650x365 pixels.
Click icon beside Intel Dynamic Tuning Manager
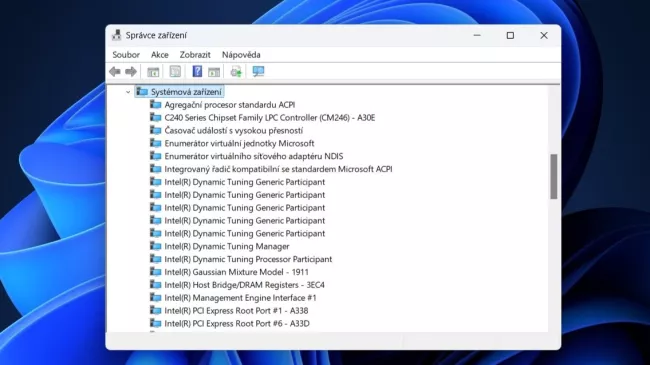coord(156,246)
